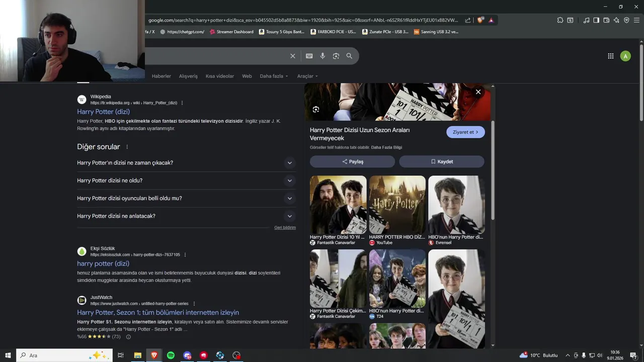Viewport: 644px width, 362px height.
Task: Open the YouTube "HARRY POTTER HBO DİZ..." thumbnail
Action: (x=397, y=205)
